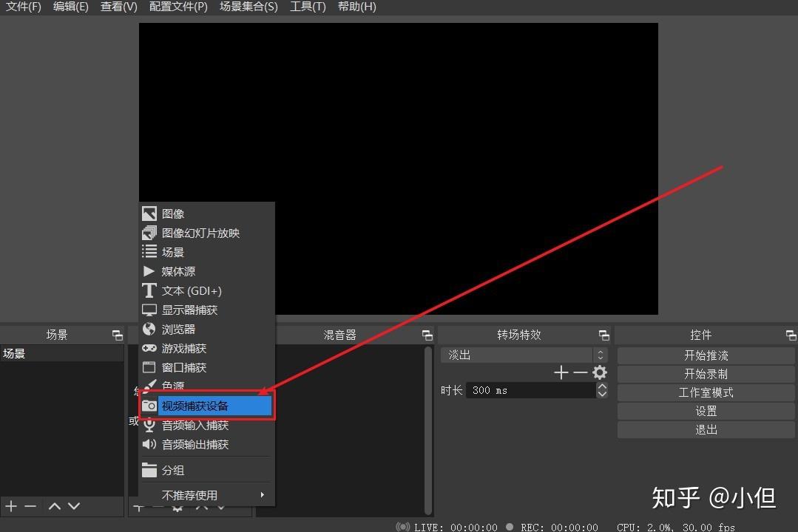798x532 pixels.
Task: Click the gear icon in the 转场特效 panel
Action: [x=600, y=372]
